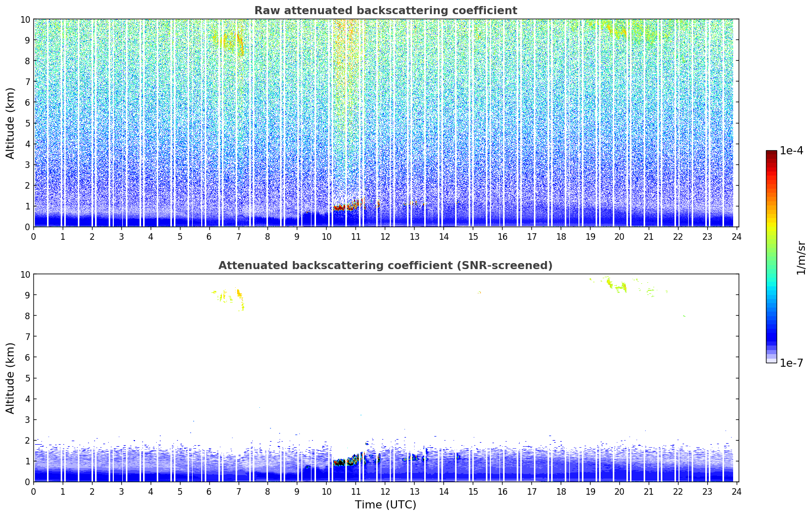This screenshot has width=812, height=516.
Task: Select hour 6 tick on upper time axis
Action: tap(209, 237)
